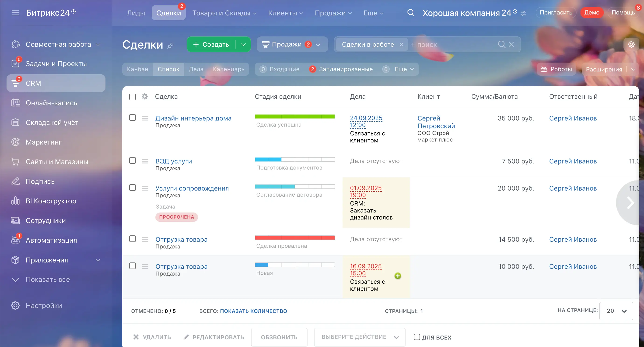Open the ВЫБЕРИТЕ ДЕЙСТВИЕ dropdown
This screenshot has height=347, width=644.
coord(360,337)
